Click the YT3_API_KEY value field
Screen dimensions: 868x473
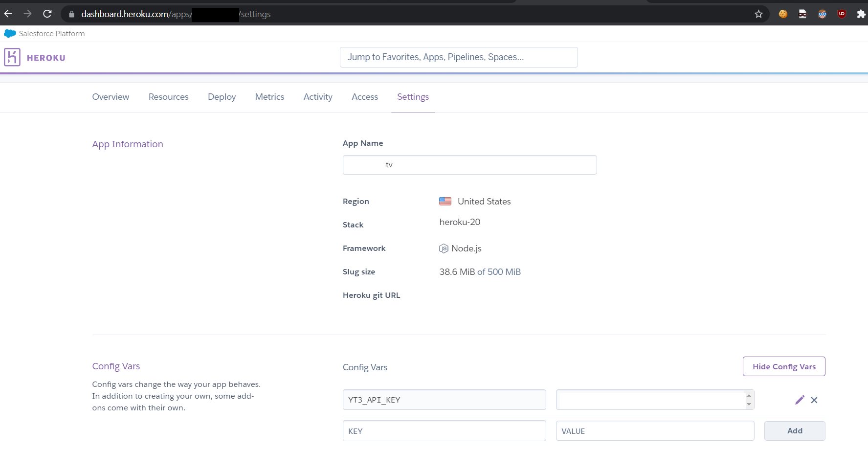tap(655, 400)
